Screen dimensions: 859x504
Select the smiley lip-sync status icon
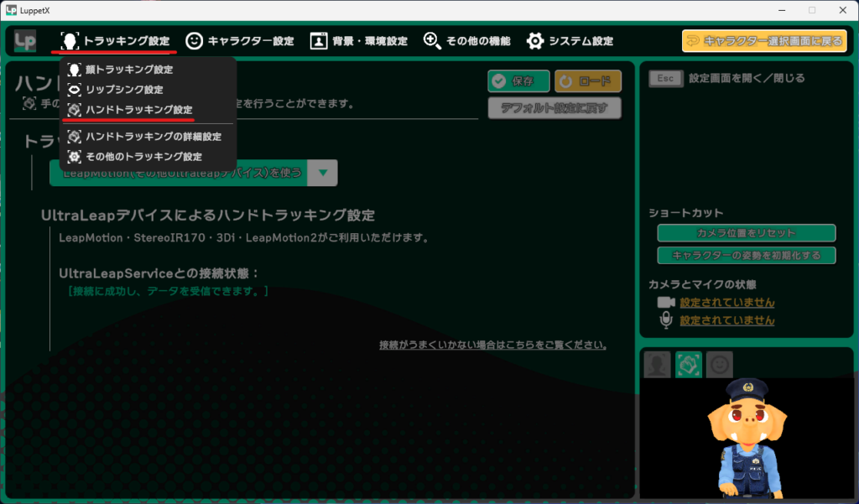720,364
